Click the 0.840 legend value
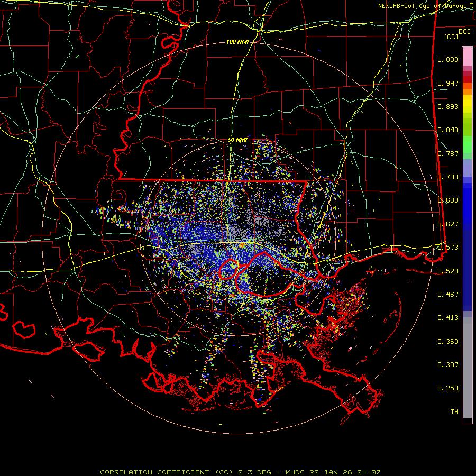 pos(448,130)
